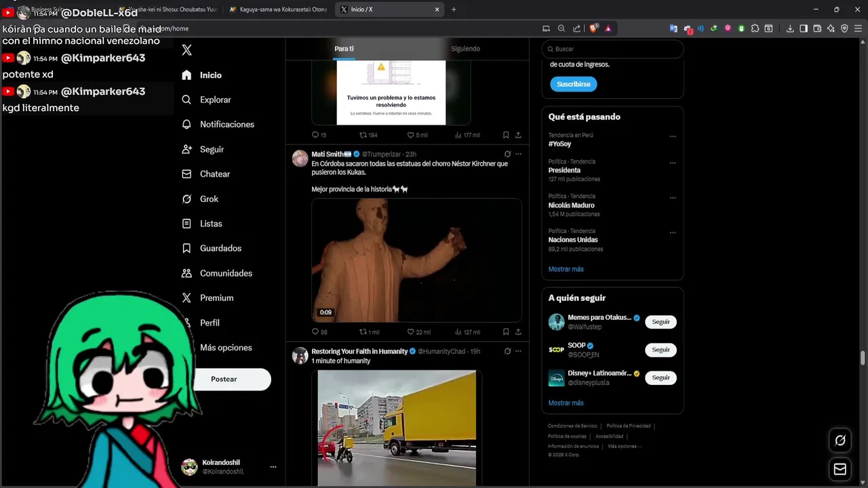Image resolution: width=868 pixels, height=488 pixels.
Task: Click the Premium X icon in the sidebar
Action: click(186, 298)
